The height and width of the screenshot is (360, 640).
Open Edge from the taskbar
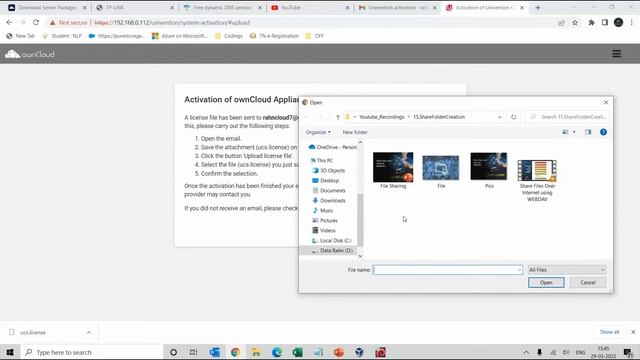pyautogui.click(x=277, y=352)
